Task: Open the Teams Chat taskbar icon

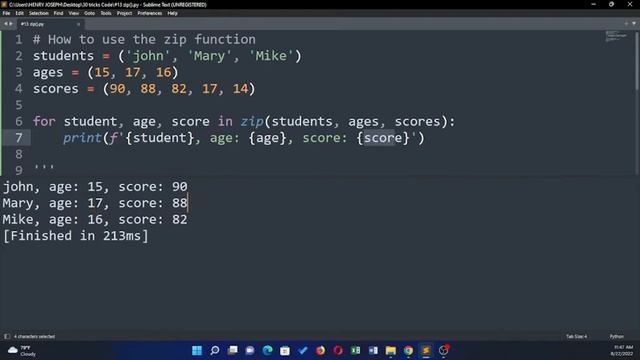Action: [x=250, y=350]
